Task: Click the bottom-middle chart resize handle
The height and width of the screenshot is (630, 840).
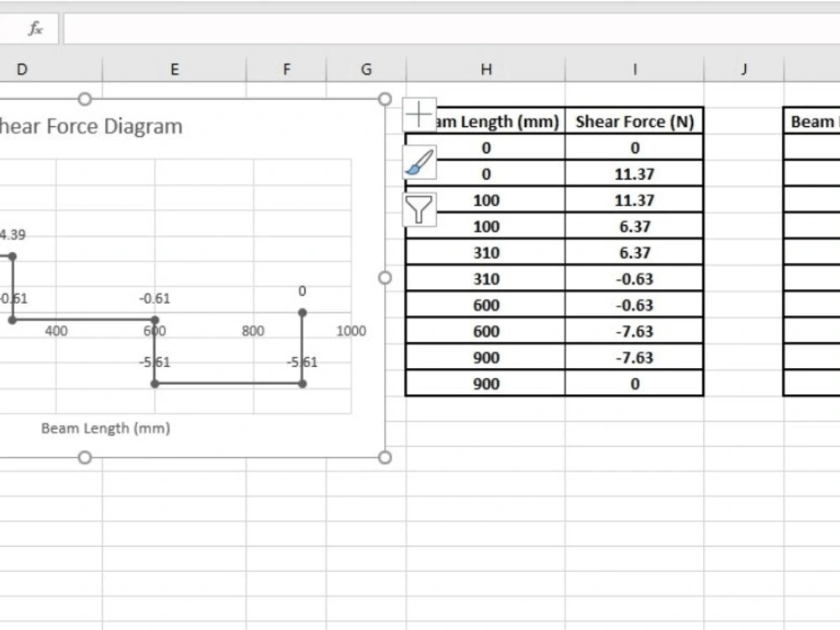Action: point(85,458)
